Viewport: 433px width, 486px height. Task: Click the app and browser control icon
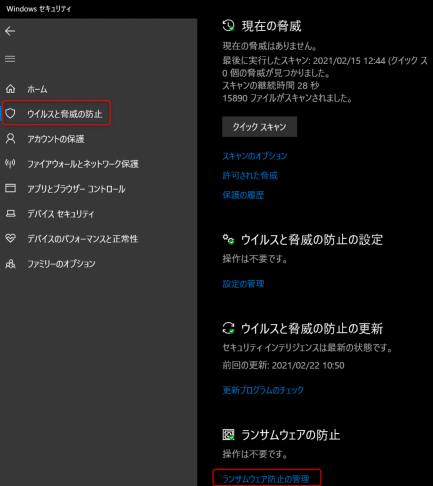coord(10,188)
